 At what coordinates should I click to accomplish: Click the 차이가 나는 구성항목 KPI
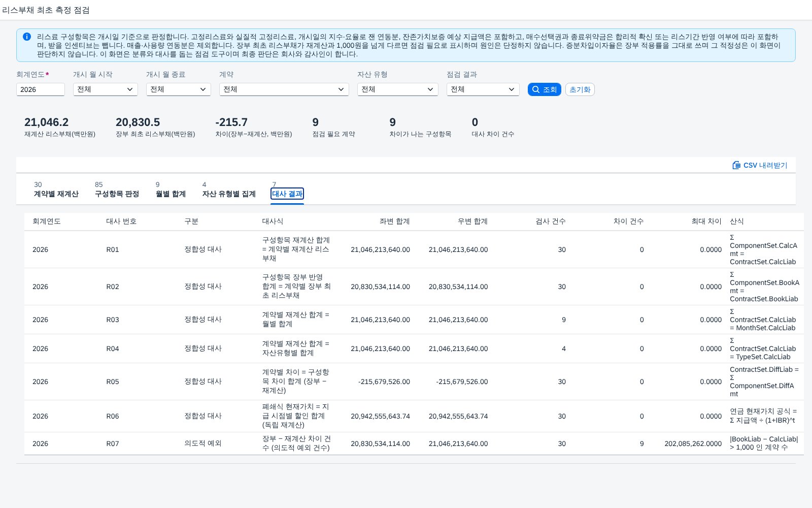[x=420, y=127]
